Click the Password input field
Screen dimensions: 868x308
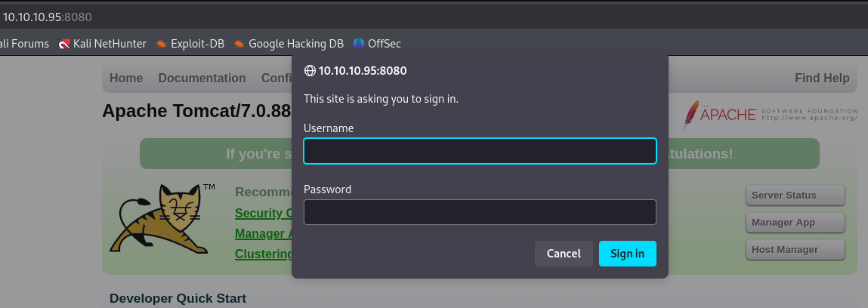click(480, 212)
